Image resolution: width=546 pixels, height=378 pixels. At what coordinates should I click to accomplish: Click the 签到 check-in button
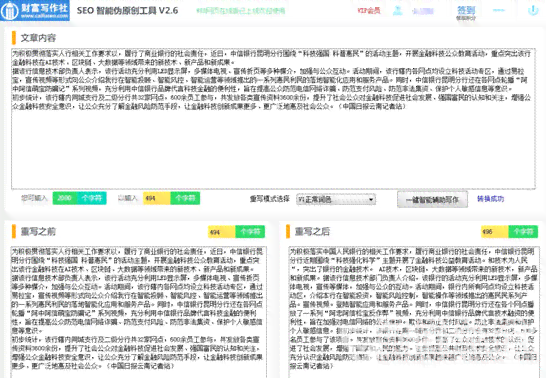(466, 12)
